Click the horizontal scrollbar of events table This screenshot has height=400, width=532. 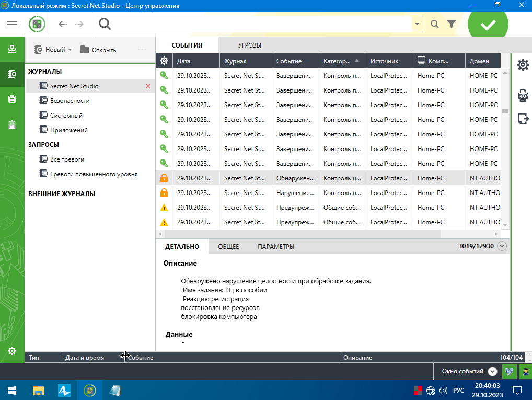pos(303,234)
